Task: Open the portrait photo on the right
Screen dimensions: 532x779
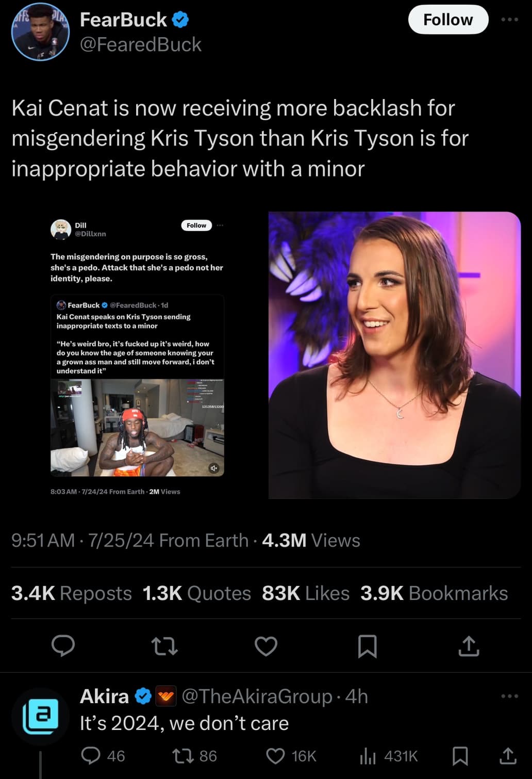Action: 394,355
